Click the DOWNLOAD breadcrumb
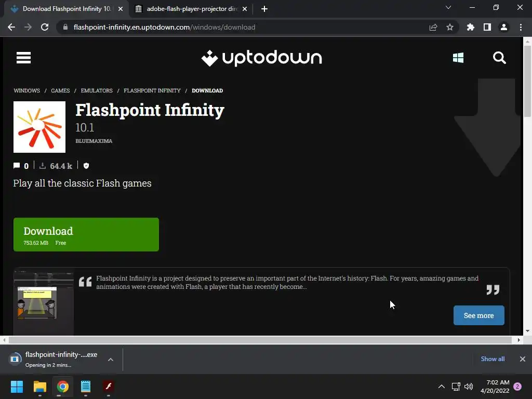532x399 pixels. point(207,90)
